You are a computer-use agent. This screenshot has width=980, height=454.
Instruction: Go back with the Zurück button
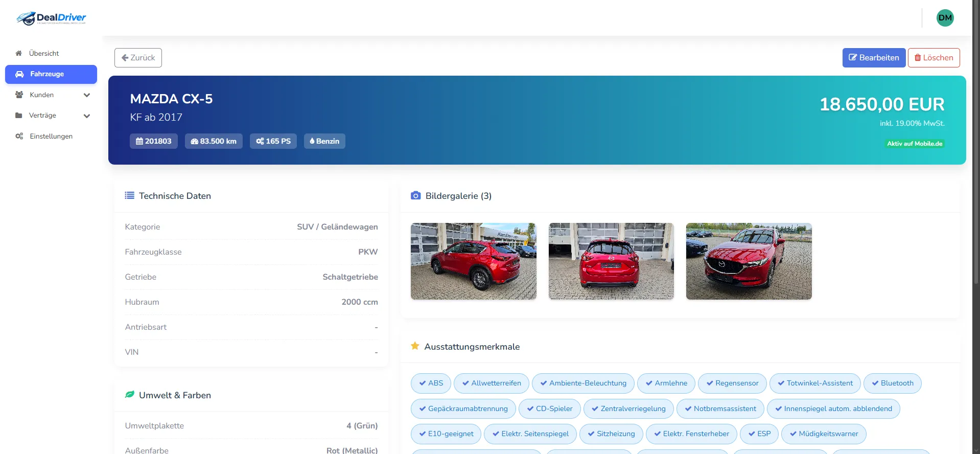click(138, 58)
